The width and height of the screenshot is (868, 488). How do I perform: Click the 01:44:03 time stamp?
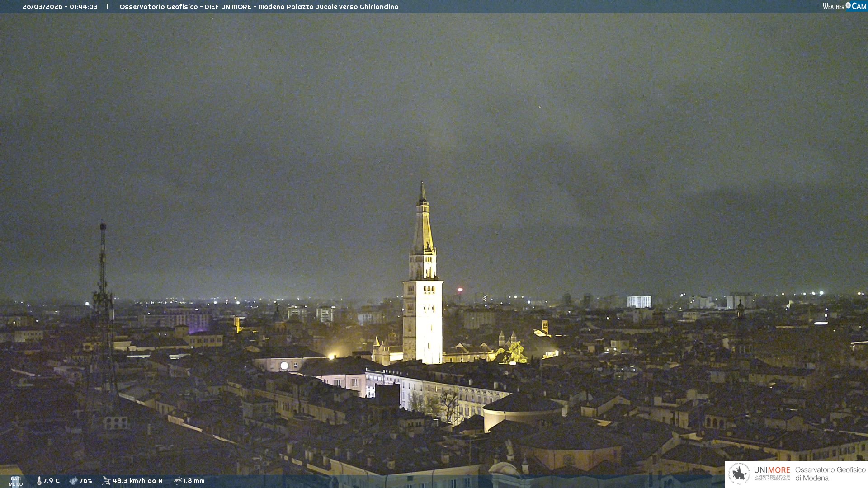[84, 7]
